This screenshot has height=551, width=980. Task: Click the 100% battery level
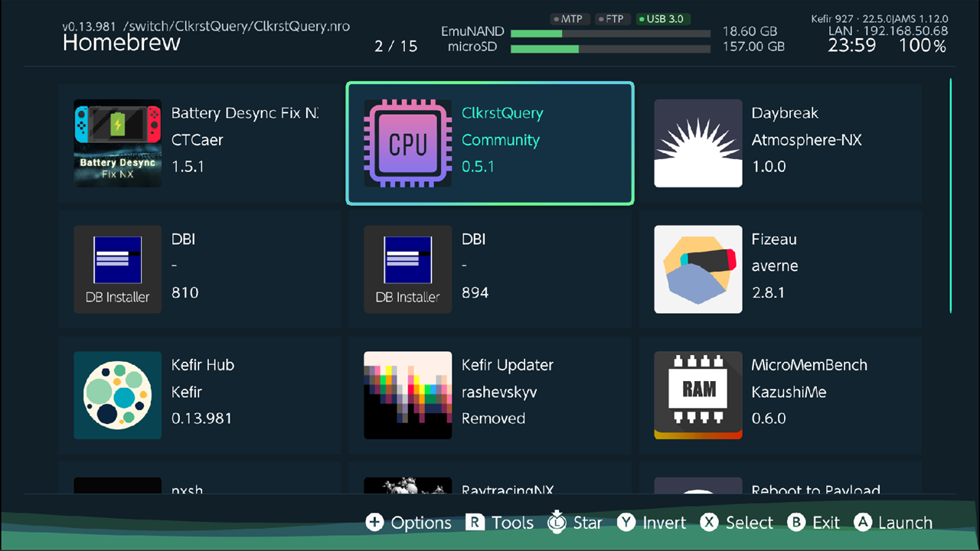point(923,46)
